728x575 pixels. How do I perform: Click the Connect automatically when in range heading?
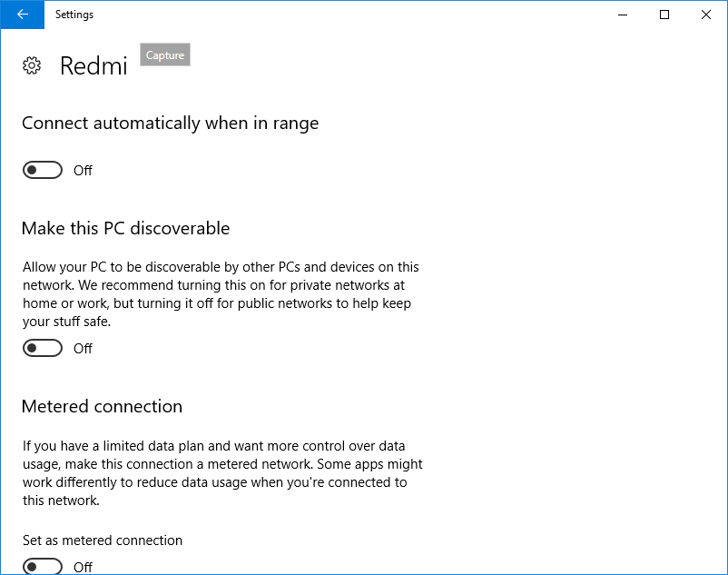170,123
